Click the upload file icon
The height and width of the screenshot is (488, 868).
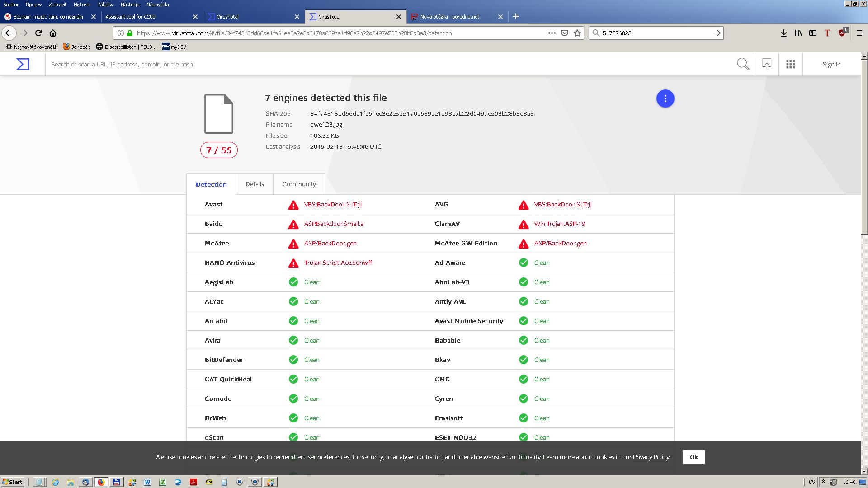click(767, 64)
